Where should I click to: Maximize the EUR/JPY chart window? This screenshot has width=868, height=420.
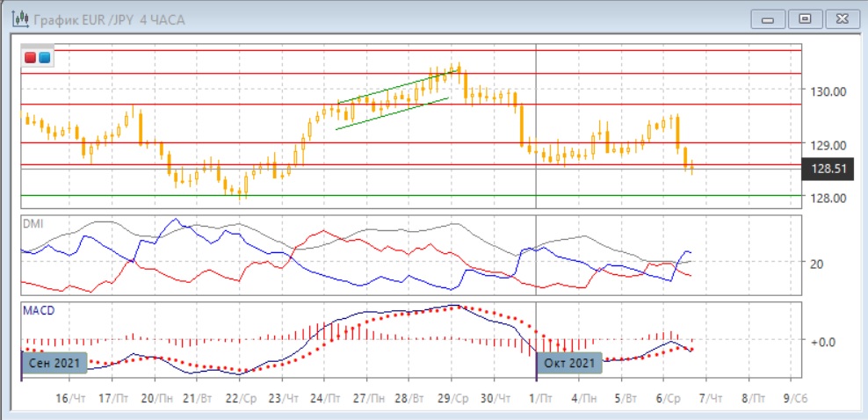(x=803, y=18)
